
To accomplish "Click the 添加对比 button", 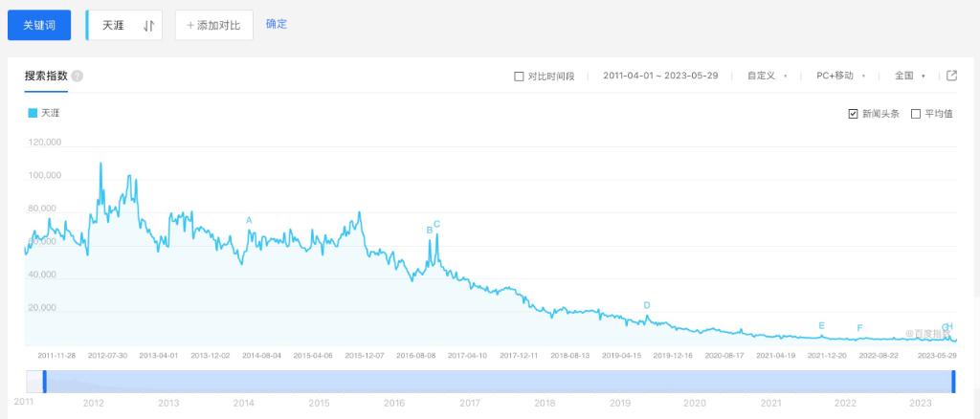I will (x=213, y=26).
